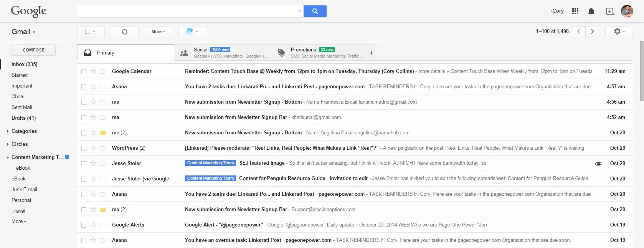The height and width of the screenshot is (248, 644).
Task: Click the Google+ share plus icon
Action: (610, 11)
